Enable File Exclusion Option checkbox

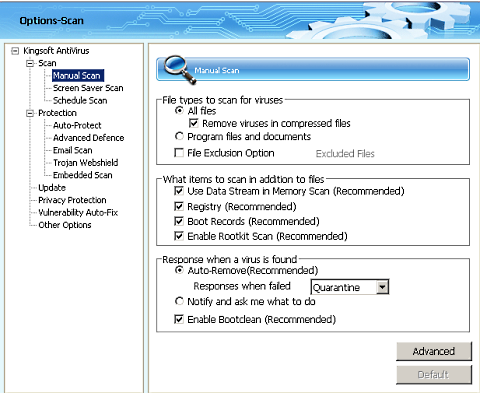coord(179,153)
